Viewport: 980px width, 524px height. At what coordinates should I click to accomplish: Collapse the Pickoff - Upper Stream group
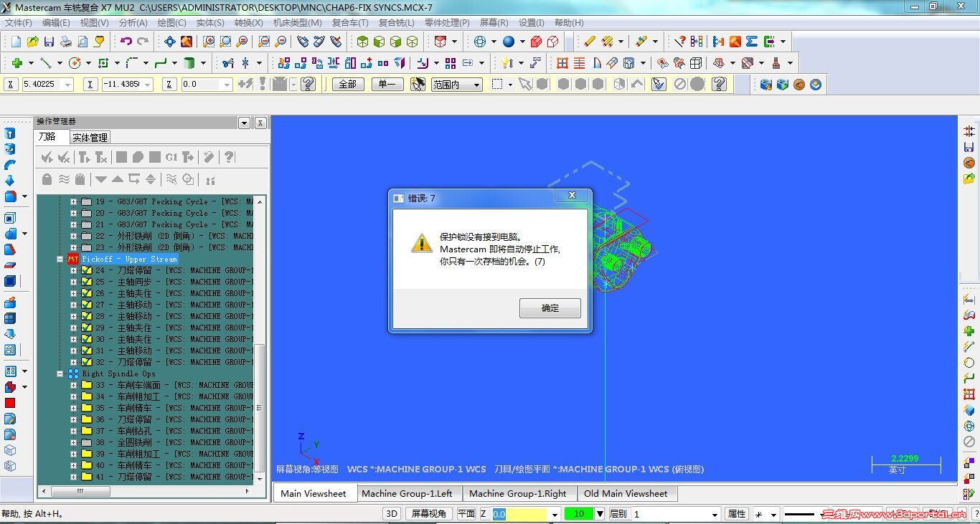click(x=61, y=259)
